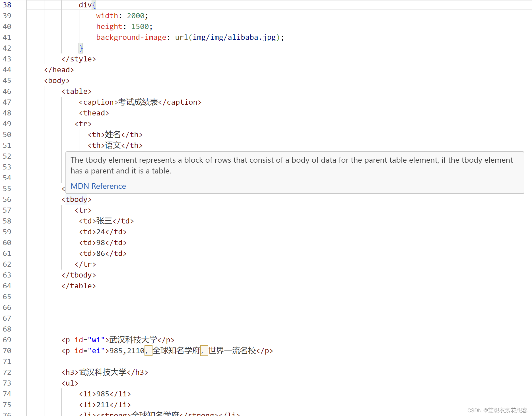Click the <thead> tag
Screen dimensions: 532x416
(x=94, y=113)
